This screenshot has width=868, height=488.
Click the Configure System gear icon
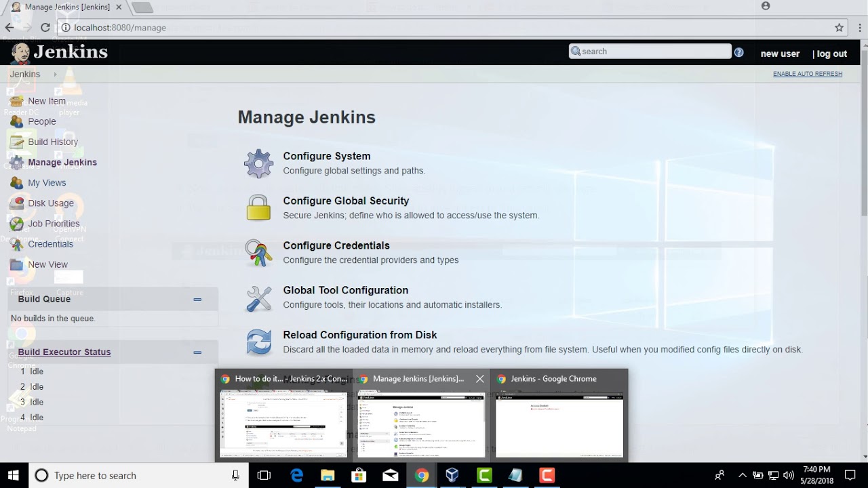click(x=258, y=163)
